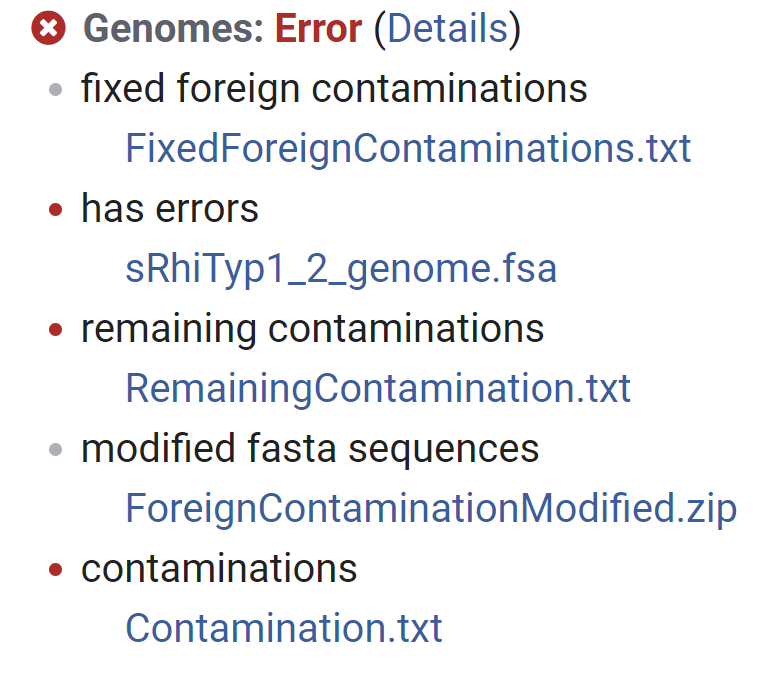Click the gray bullet beside fixed foreign contaminations

click(56, 91)
